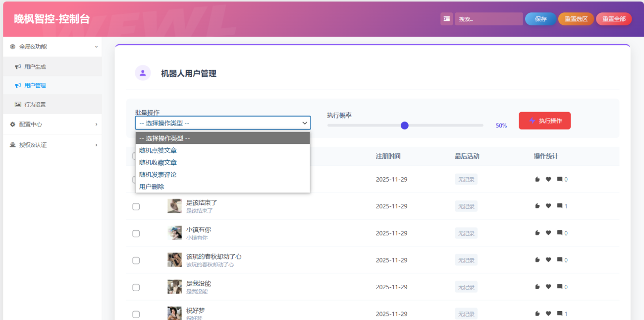644x320 pixels.
Task: Click the sidebar collapse icon in top bar
Action: pyautogui.click(x=446, y=18)
